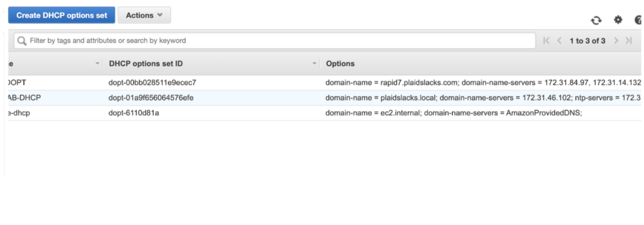This screenshot has height=225, width=644.
Task: Click Create DHCP options set button
Action: pos(62,15)
